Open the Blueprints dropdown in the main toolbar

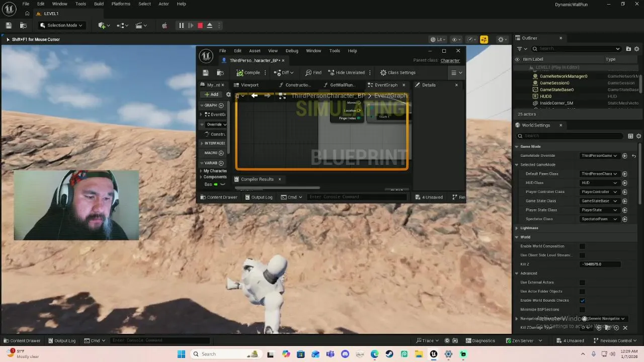[122, 25]
